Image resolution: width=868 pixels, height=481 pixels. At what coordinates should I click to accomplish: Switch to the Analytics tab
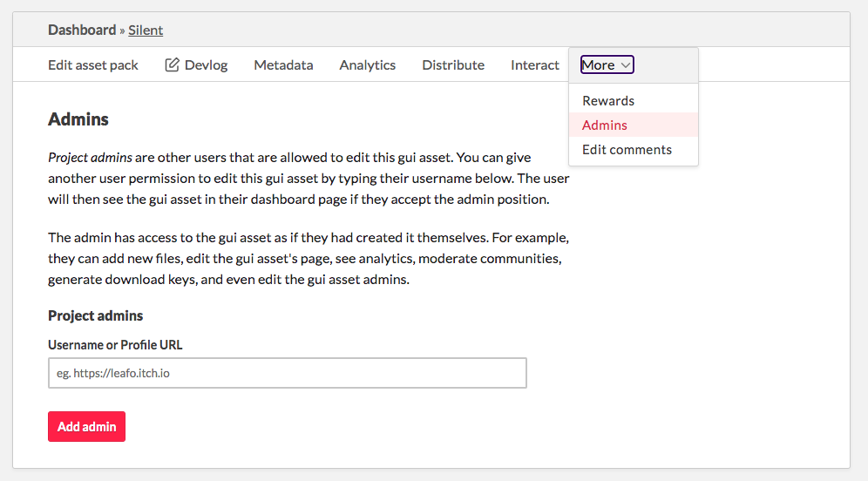pyautogui.click(x=367, y=65)
